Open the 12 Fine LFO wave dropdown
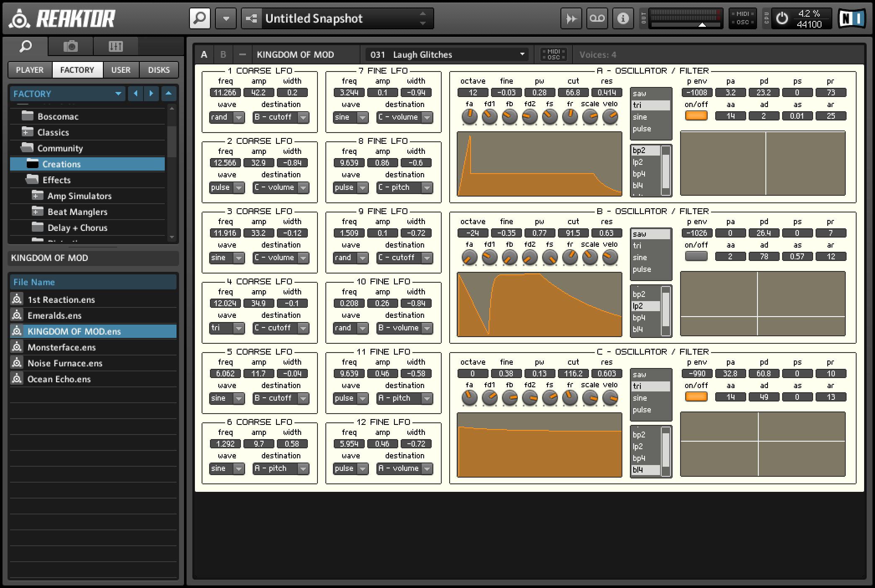 [351, 468]
